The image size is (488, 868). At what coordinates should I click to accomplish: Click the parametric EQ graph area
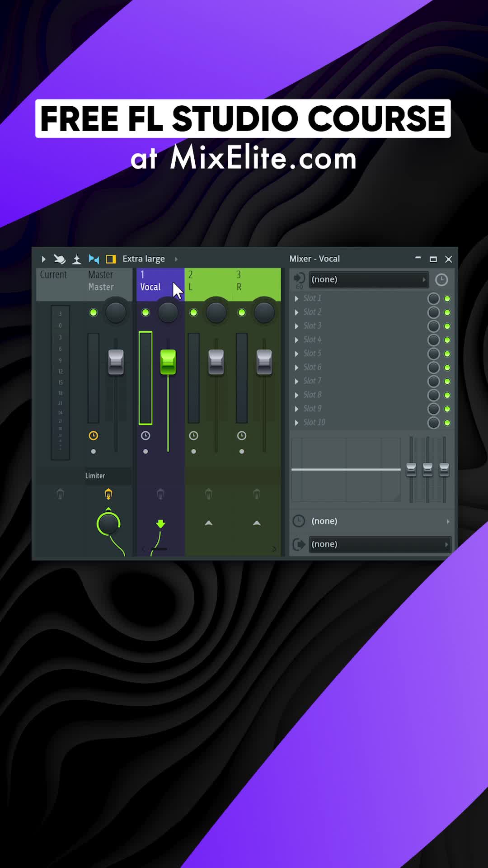coord(346,469)
